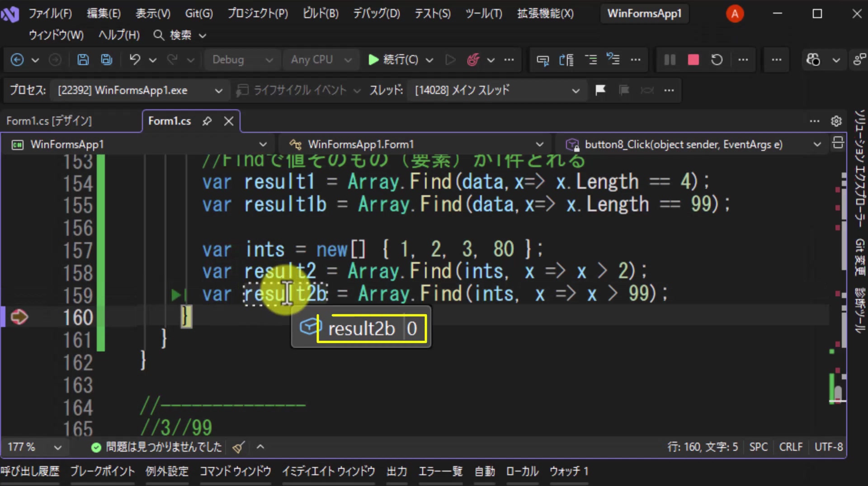The image size is (868, 486).
Task: Open the ウォッチ 1 tab
Action: coord(569,472)
